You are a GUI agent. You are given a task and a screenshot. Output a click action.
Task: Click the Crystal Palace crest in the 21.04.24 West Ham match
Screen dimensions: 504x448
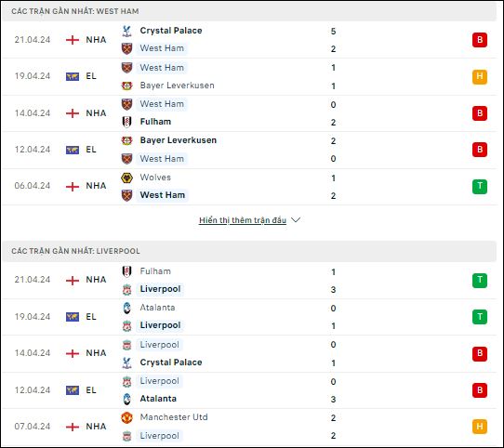tap(126, 31)
